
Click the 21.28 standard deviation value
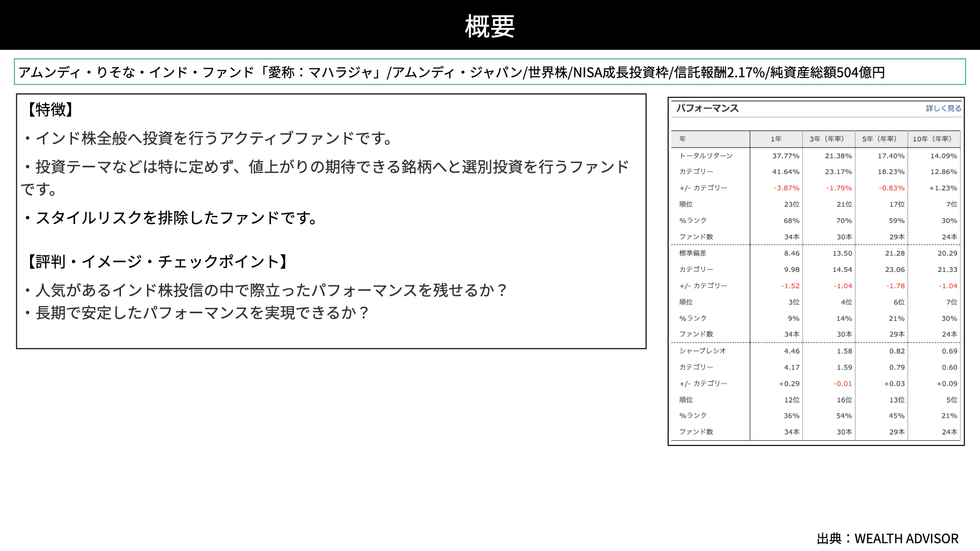tap(895, 253)
